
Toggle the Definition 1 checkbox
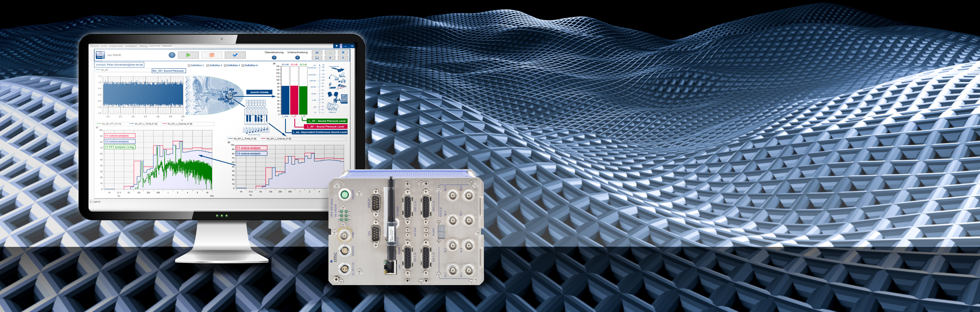[x=189, y=65]
